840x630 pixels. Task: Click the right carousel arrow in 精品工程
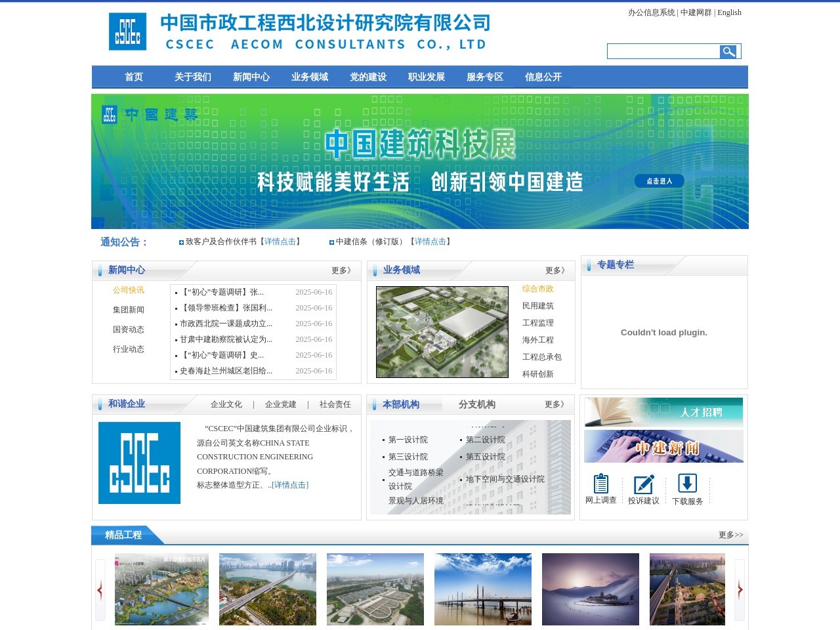tap(740, 589)
